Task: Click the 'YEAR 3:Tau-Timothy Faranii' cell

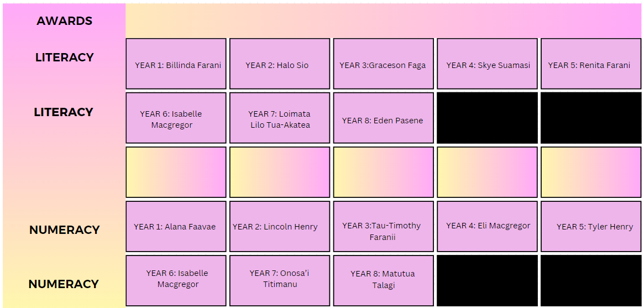Action: coord(383,226)
